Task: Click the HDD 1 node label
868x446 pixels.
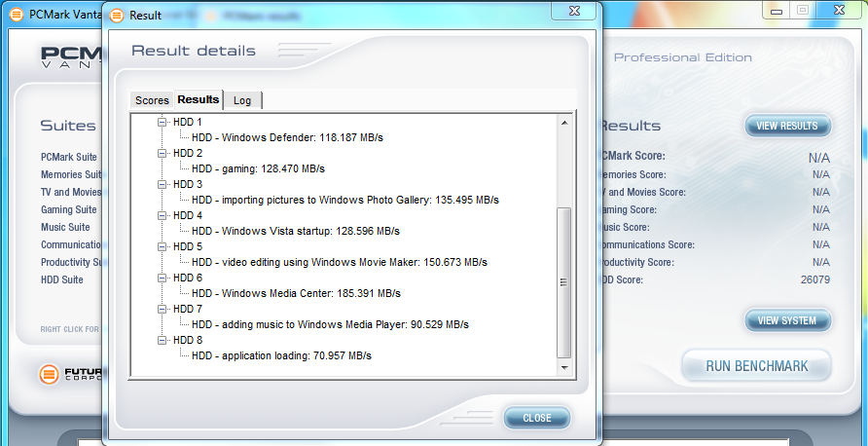Action: click(188, 122)
